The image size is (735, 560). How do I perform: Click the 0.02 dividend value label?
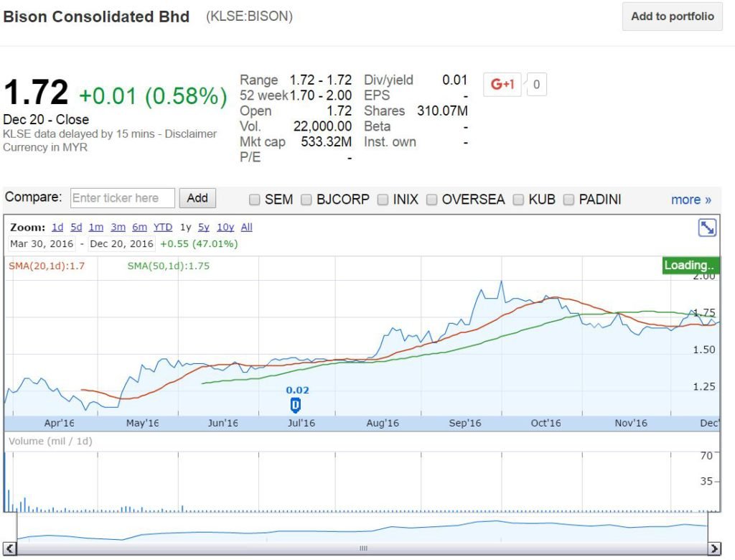point(297,391)
